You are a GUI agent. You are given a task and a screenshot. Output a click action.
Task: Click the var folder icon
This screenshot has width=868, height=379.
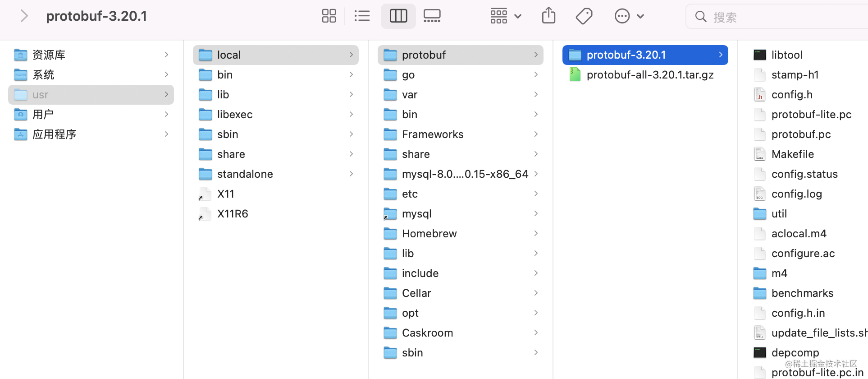[x=390, y=95]
